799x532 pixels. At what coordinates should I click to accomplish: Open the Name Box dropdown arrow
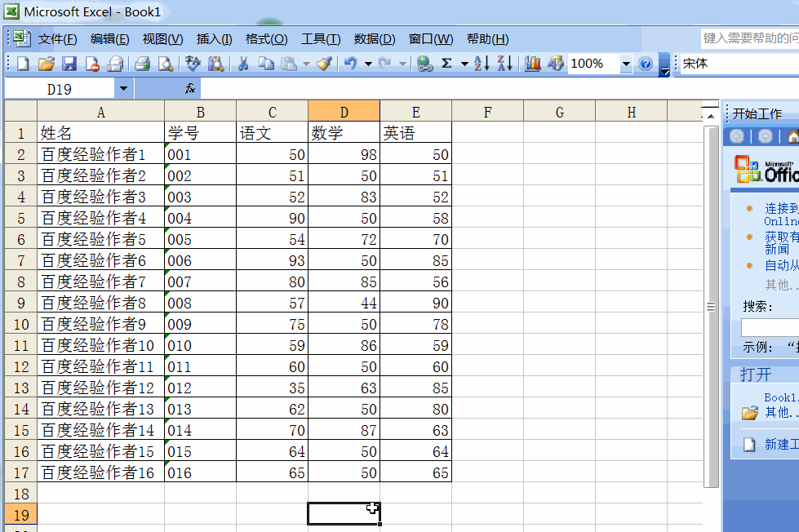pyautogui.click(x=123, y=89)
